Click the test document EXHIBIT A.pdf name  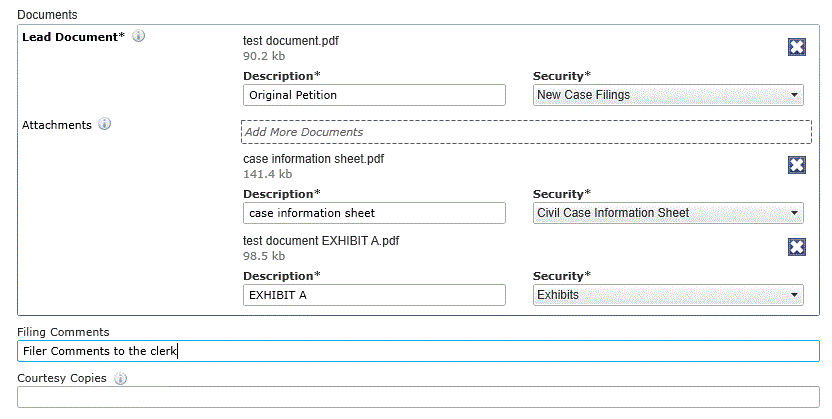point(321,241)
